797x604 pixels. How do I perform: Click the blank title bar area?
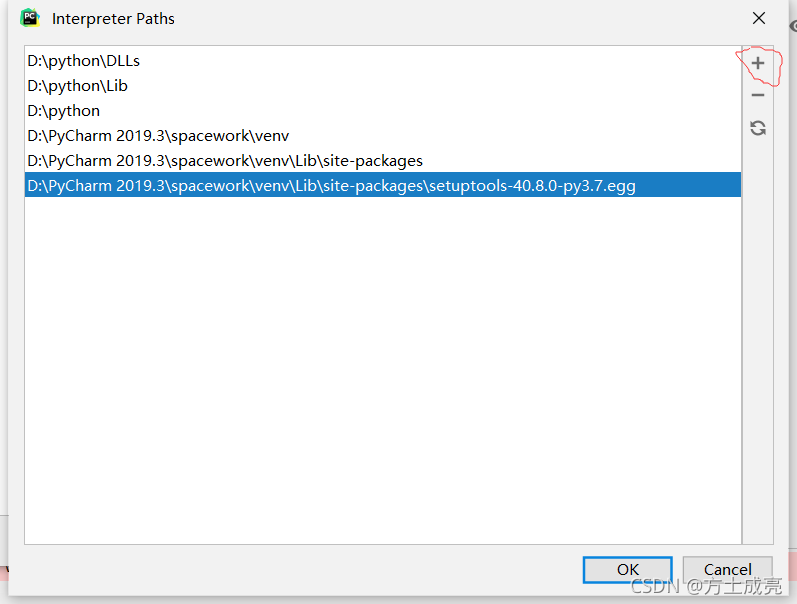click(x=450, y=19)
